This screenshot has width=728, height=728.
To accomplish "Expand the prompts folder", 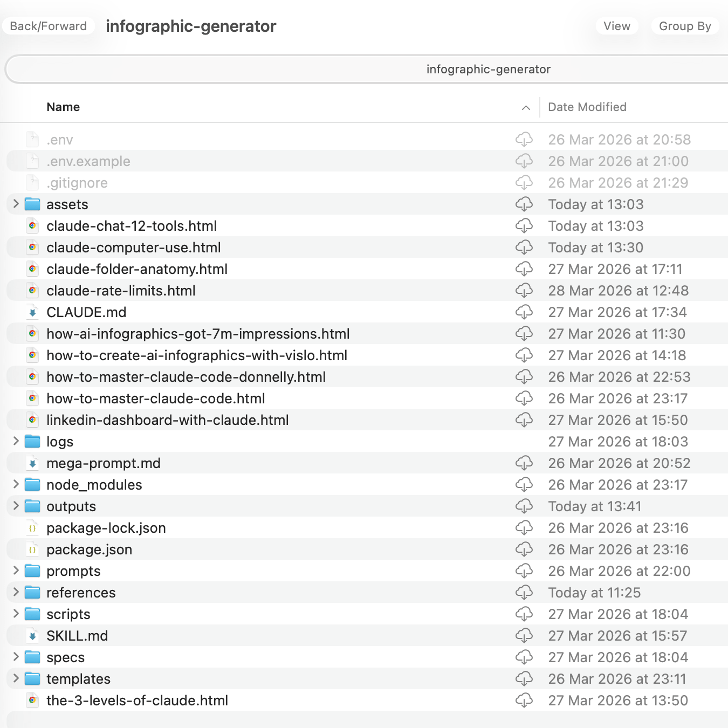I will [x=16, y=571].
